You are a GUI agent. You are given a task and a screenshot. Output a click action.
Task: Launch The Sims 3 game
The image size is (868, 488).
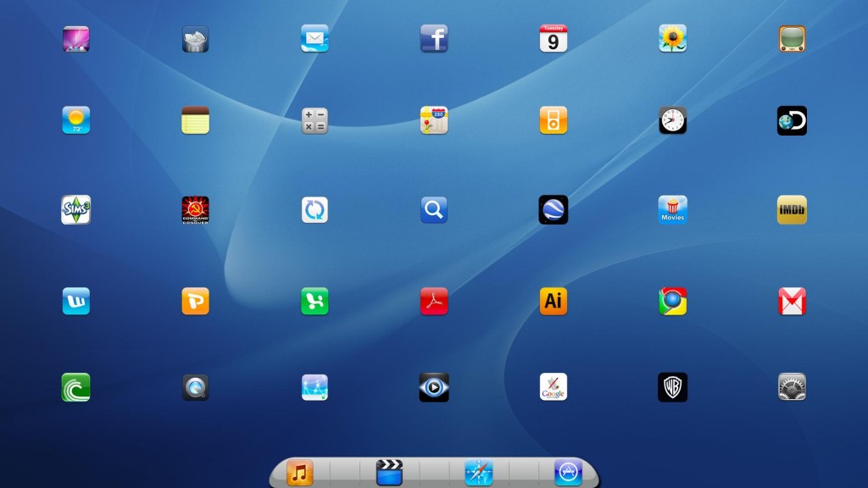(x=75, y=210)
